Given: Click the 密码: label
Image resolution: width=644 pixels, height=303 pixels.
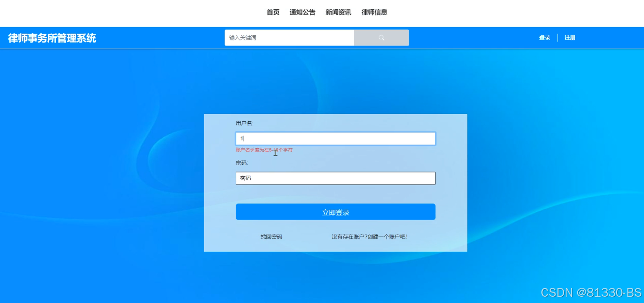Looking at the screenshot, I should 242,163.
